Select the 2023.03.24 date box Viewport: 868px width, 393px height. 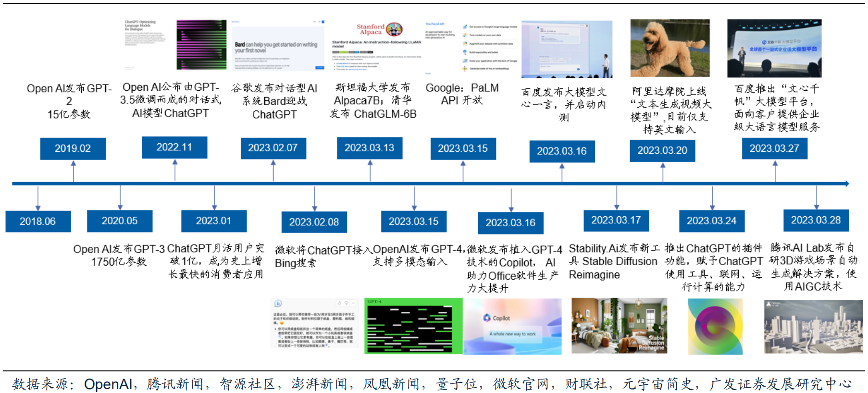pyautogui.click(x=712, y=221)
